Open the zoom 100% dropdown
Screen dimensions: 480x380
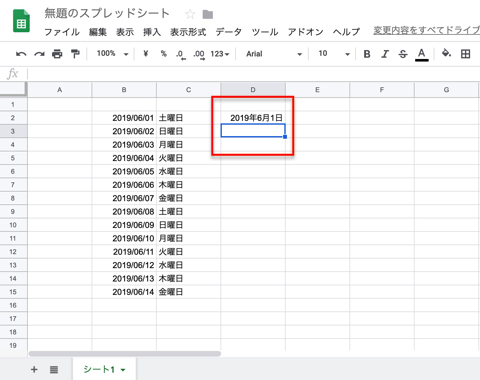[x=113, y=53]
